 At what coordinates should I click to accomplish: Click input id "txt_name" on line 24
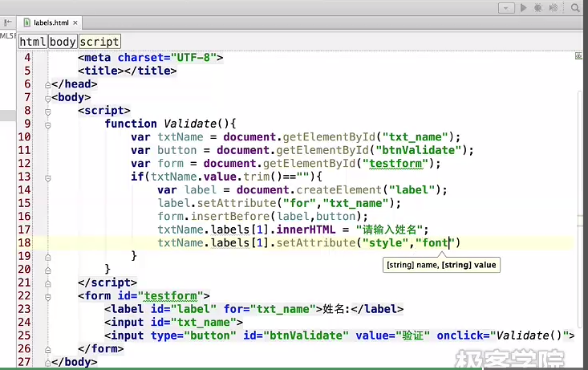[203, 323]
